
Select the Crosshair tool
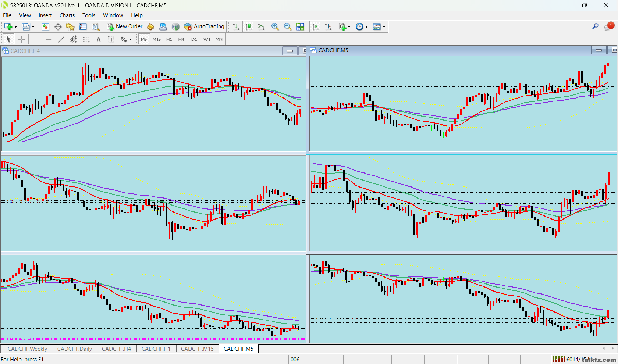(21, 39)
